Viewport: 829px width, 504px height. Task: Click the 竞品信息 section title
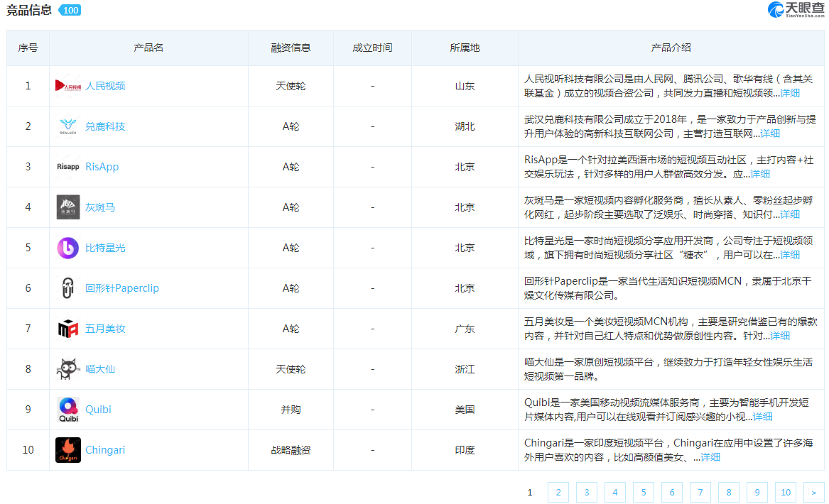[29, 10]
